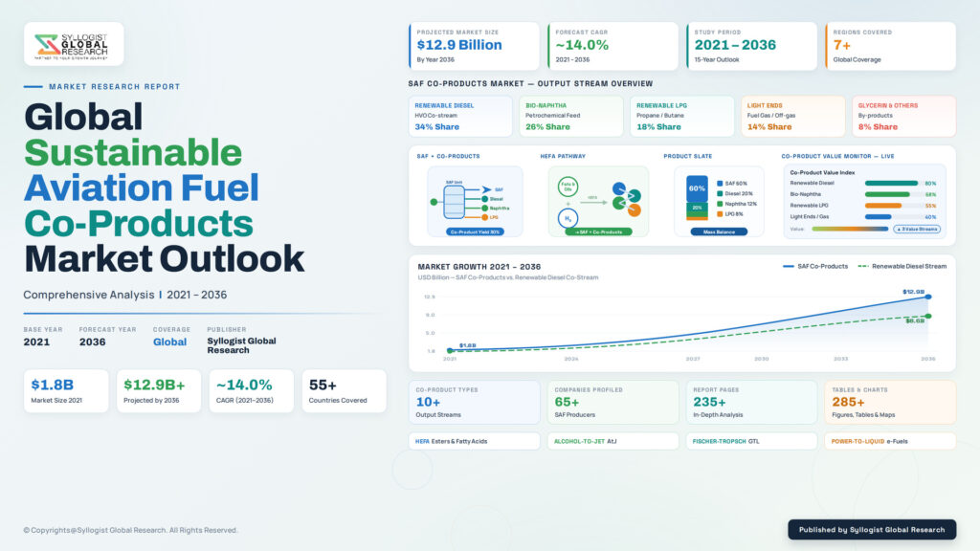Open the Renewable Diesel 34% Share card
Viewport: 980px width, 551px height.
click(x=460, y=116)
